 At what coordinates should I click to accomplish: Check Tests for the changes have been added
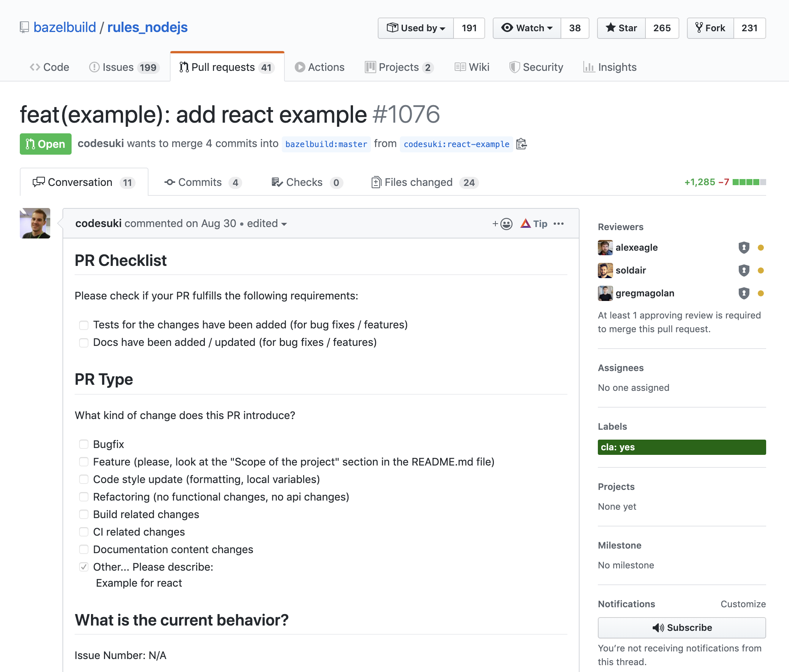(84, 325)
